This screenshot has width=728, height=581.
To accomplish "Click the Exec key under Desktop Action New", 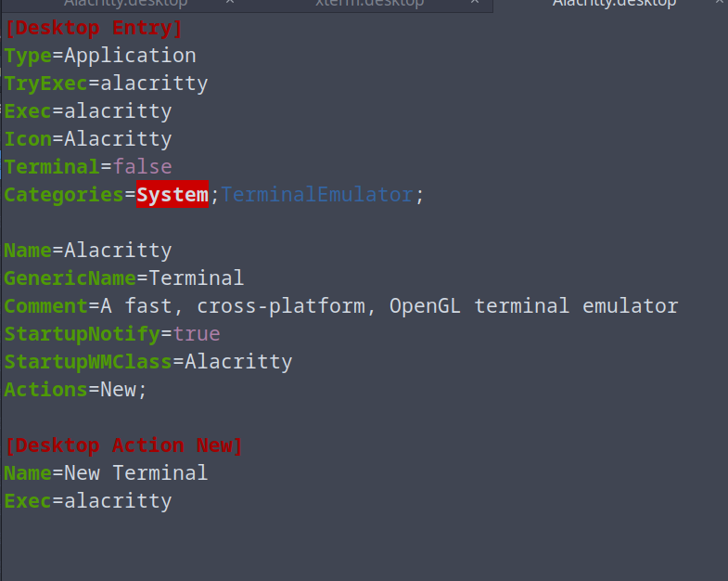I will [28, 501].
